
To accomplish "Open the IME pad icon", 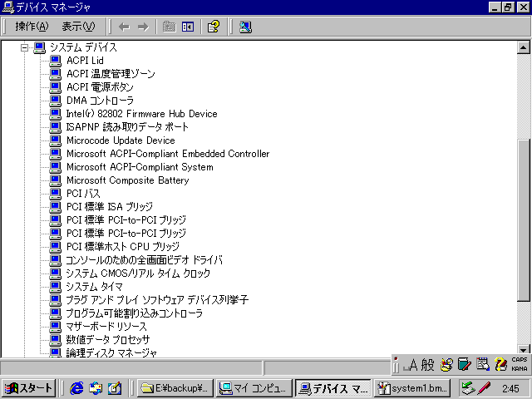I will click(x=446, y=365).
